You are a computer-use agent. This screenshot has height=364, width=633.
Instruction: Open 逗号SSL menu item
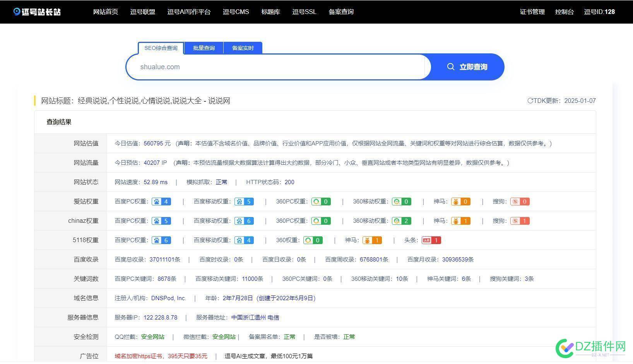tap(304, 12)
